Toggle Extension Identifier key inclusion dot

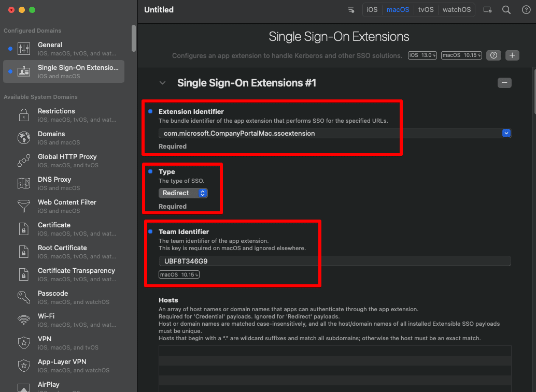point(150,111)
